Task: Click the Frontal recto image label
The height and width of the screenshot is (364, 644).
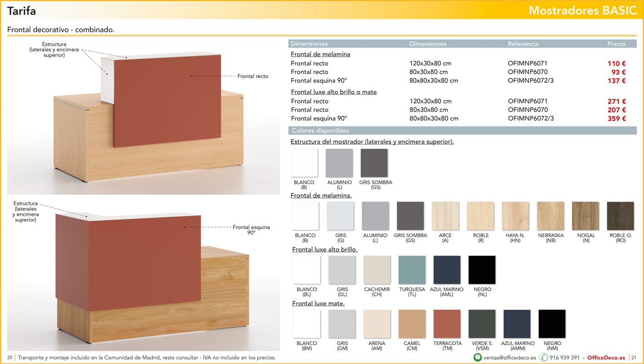Action: point(253,76)
